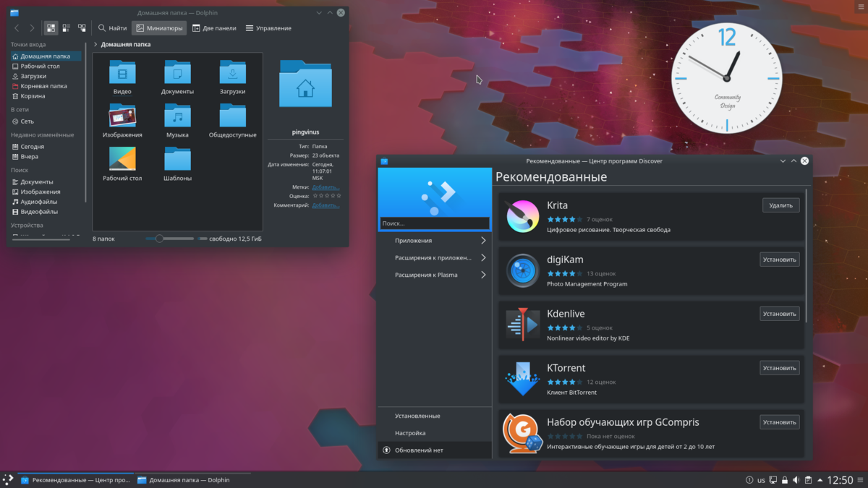
Task: Open the Kdenlive app icon
Action: pos(522,325)
